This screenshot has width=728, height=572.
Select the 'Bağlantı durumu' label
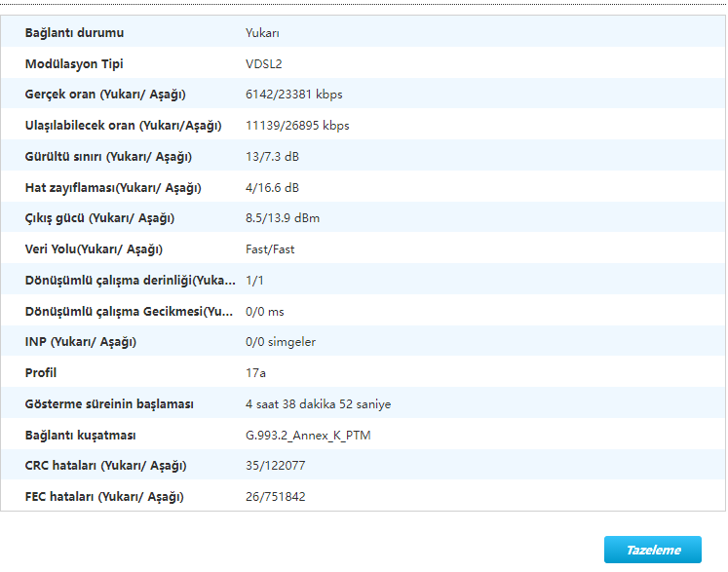[74, 33]
